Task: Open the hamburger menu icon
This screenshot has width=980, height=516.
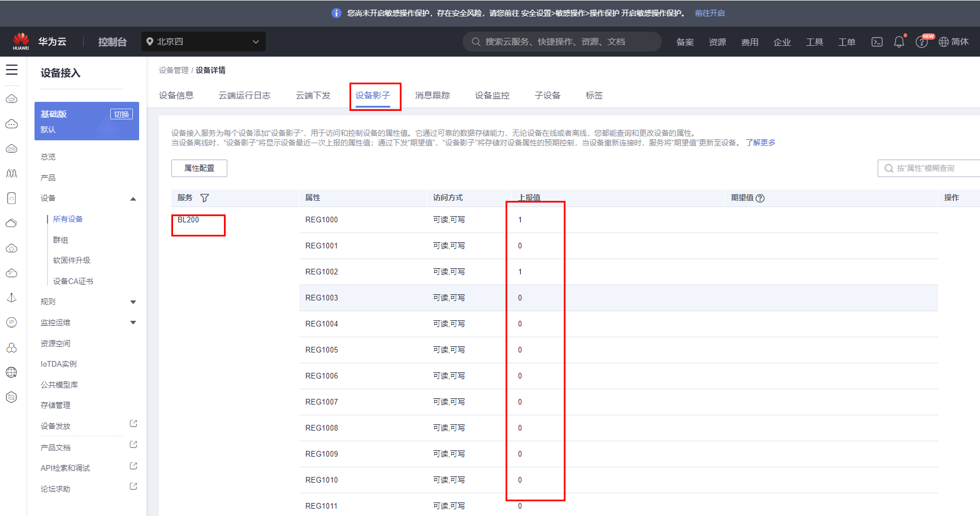Action: [12, 70]
